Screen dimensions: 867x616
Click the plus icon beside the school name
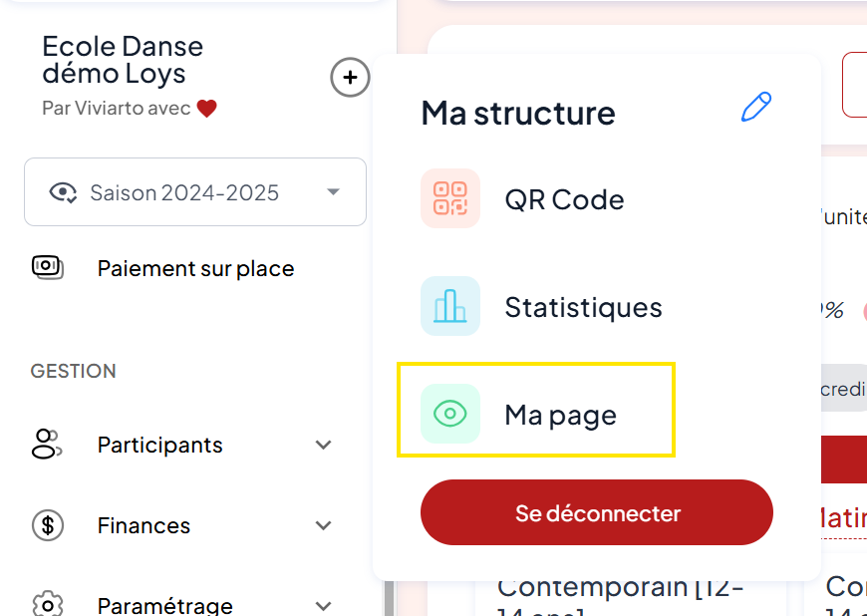(350, 78)
